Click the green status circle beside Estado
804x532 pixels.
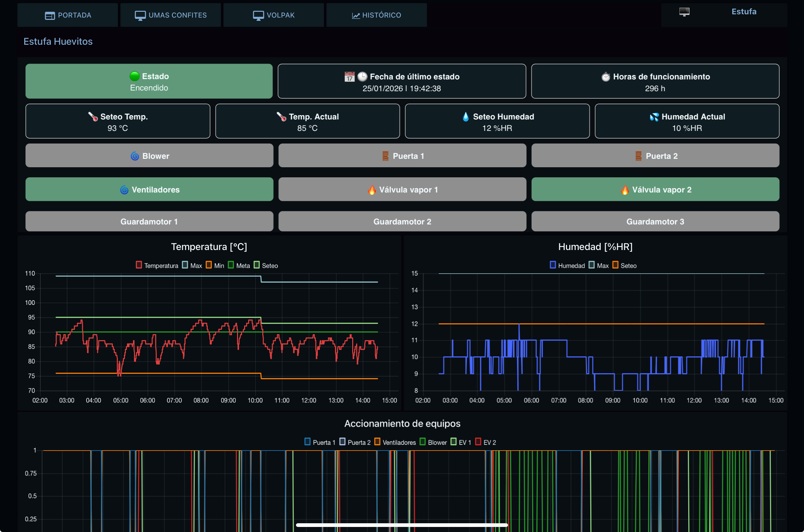pos(134,76)
